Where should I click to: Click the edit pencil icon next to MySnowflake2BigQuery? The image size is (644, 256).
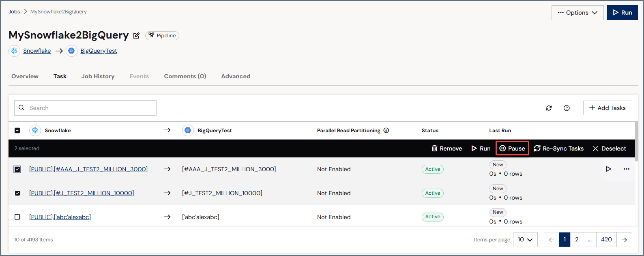(x=136, y=36)
